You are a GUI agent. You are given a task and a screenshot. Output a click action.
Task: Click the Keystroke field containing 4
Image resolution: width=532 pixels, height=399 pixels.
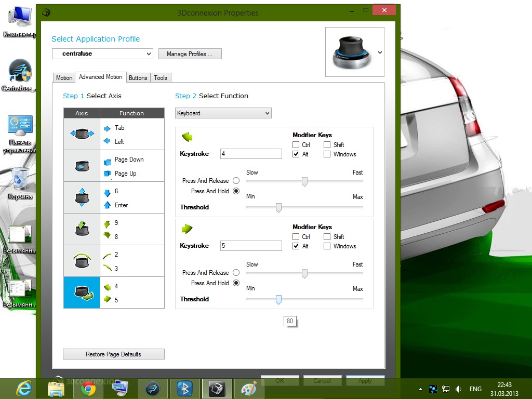click(x=251, y=154)
